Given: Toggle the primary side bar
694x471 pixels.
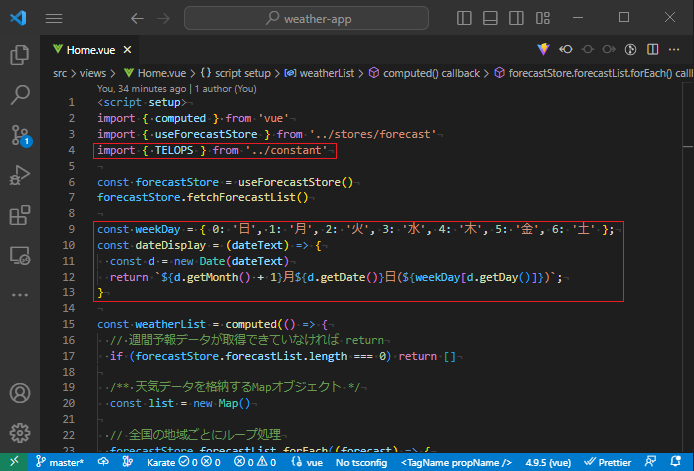Looking at the screenshot, I should (464, 18).
